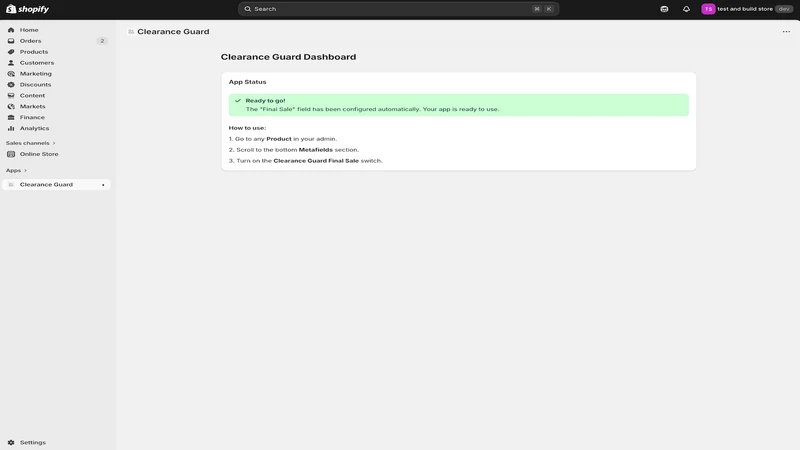Click the Content icon
Screen dimensions: 800x450
pyautogui.click(x=11, y=95)
